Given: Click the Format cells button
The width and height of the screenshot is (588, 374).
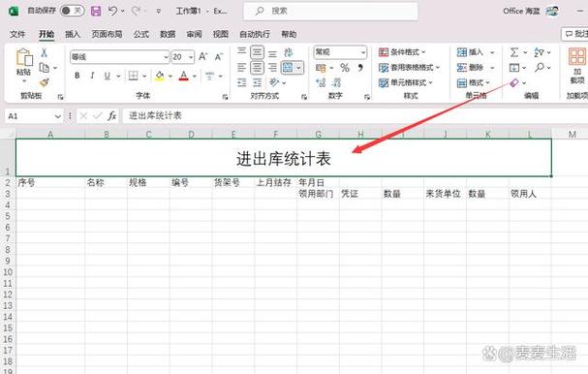Looking at the screenshot, I should coord(474,82).
